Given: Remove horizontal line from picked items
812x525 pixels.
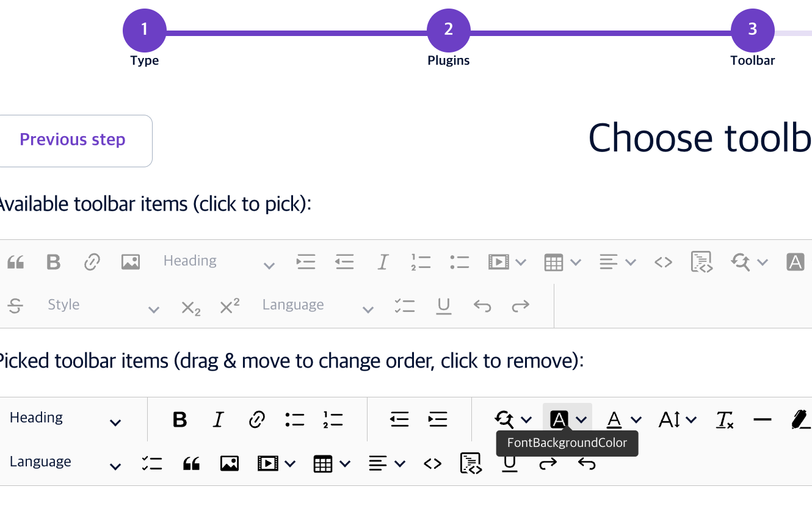Looking at the screenshot, I should point(763,419).
